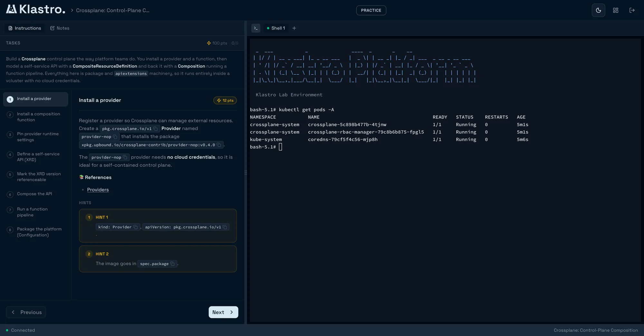Screen dimensions: 644x336
Task: Click the breadcrumb 'Crossplane: Control-Plane C...'
Action: point(113,10)
